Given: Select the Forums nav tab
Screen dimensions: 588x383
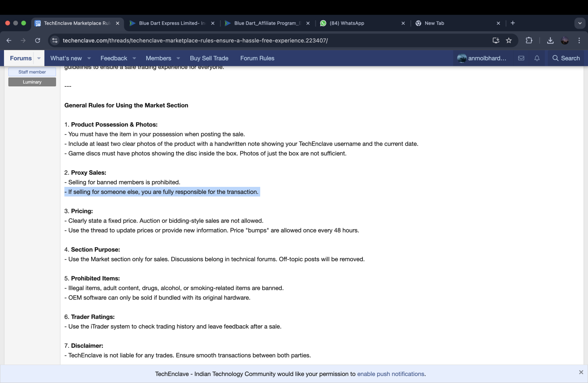Looking at the screenshot, I should coord(21,58).
